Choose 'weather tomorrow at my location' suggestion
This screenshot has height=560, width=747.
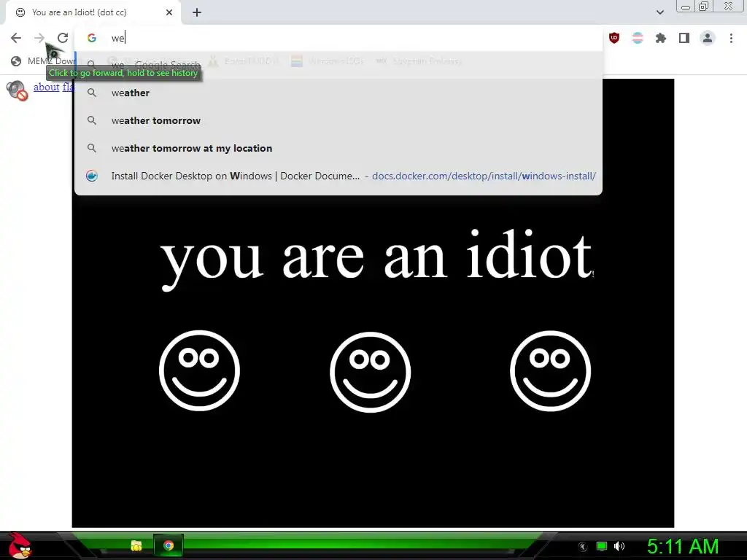click(x=338, y=148)
